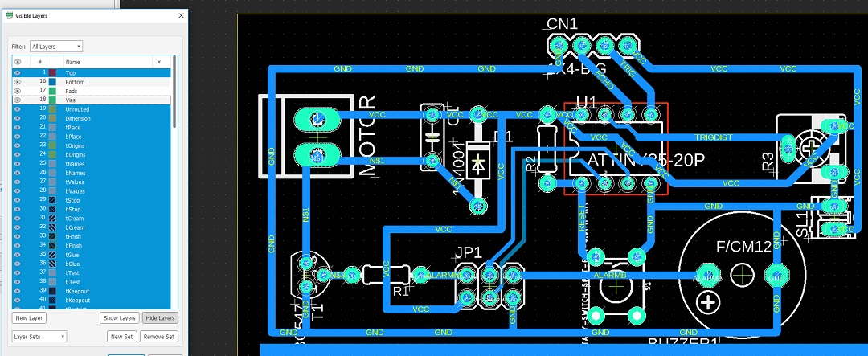This screenshot has width=868, height=356.
Task: Toggle visibility eye for tOrigins layer
Action: pos(17,145)
